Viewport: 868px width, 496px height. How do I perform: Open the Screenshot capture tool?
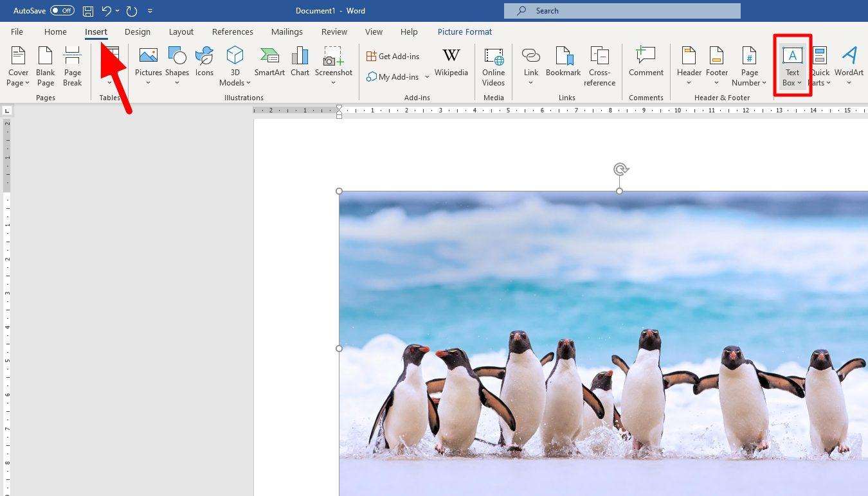click(x=333, y=64)
